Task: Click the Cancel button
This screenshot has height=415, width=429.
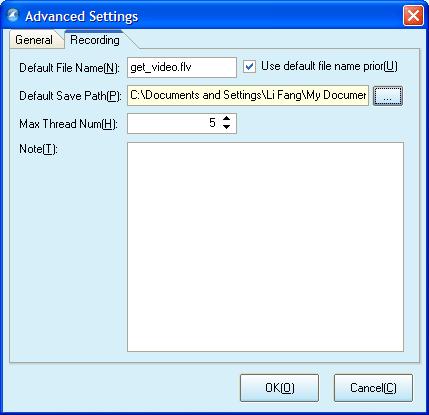Action: click(x=373, y=388)
